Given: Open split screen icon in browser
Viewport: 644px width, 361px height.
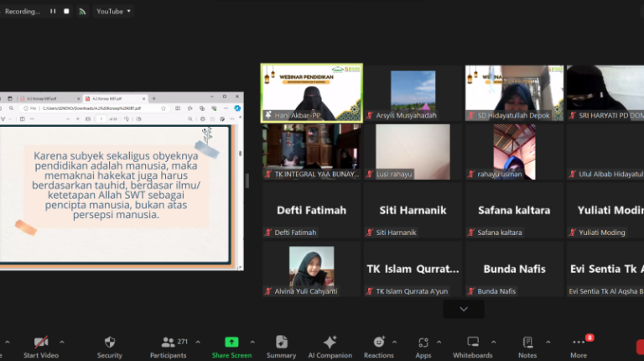Looking at the screenshot, I should click(x=178, y=108).
